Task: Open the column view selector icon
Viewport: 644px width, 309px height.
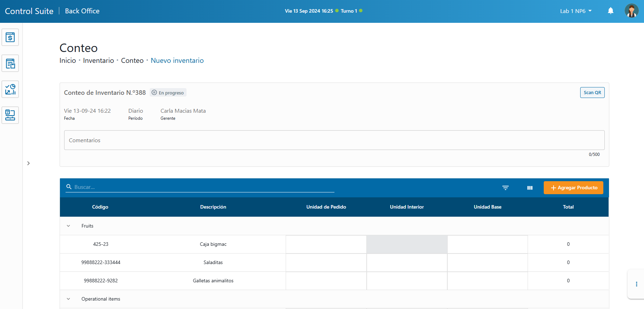Action: (530, 188)
